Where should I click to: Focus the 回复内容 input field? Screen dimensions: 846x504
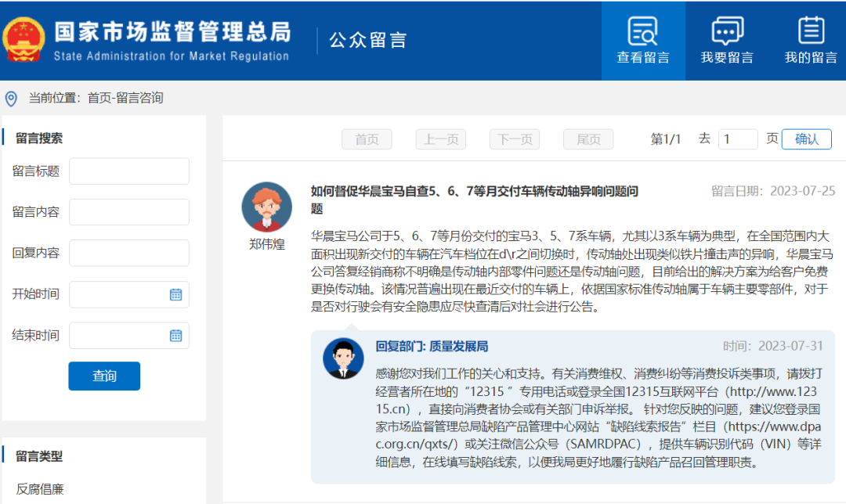tap(129, 253)
